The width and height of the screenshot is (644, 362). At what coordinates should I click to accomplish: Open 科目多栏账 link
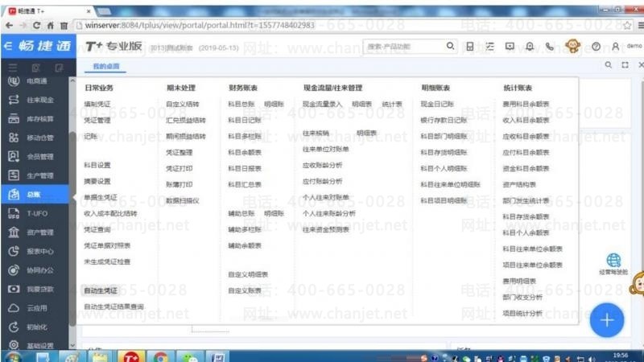tap(245, 136)
